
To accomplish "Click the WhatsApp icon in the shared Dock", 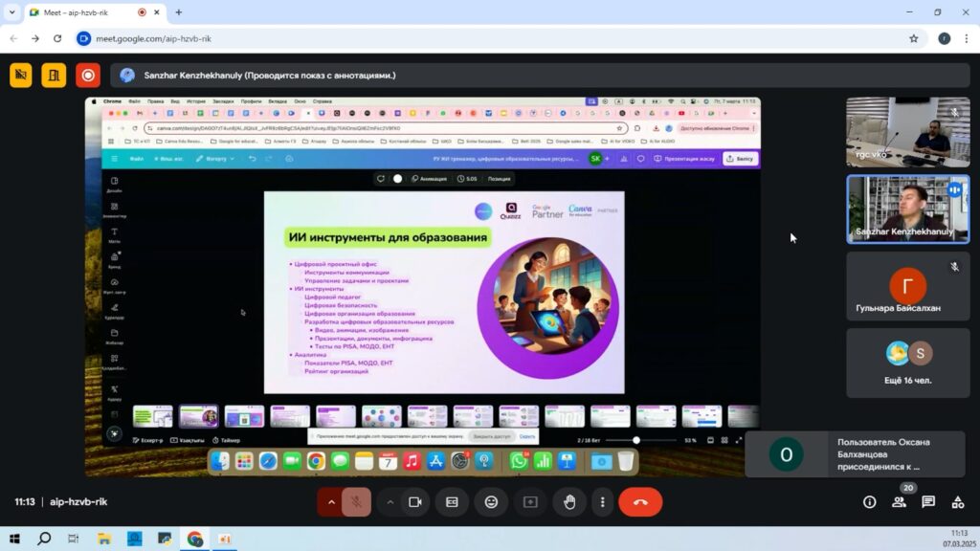I will (x=518, y=461).
